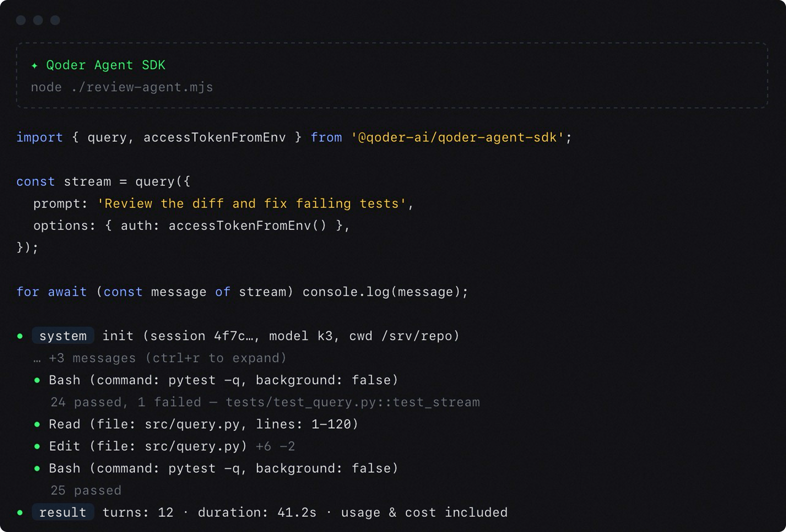The image size is (786, 532).
Task: Expand the "+3 messages (ctrl+r to expand)" line
Action: (x=160, y=358)
